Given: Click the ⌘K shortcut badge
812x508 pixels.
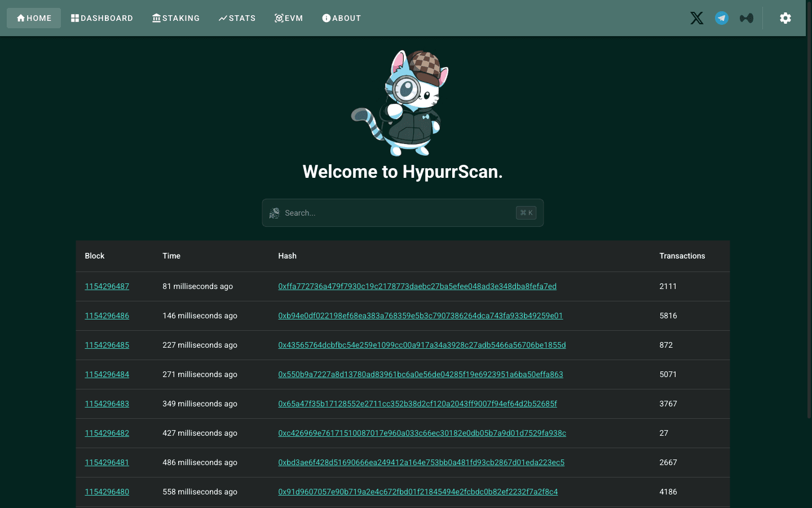Looking at the screenshot, I should pos(526,213).
